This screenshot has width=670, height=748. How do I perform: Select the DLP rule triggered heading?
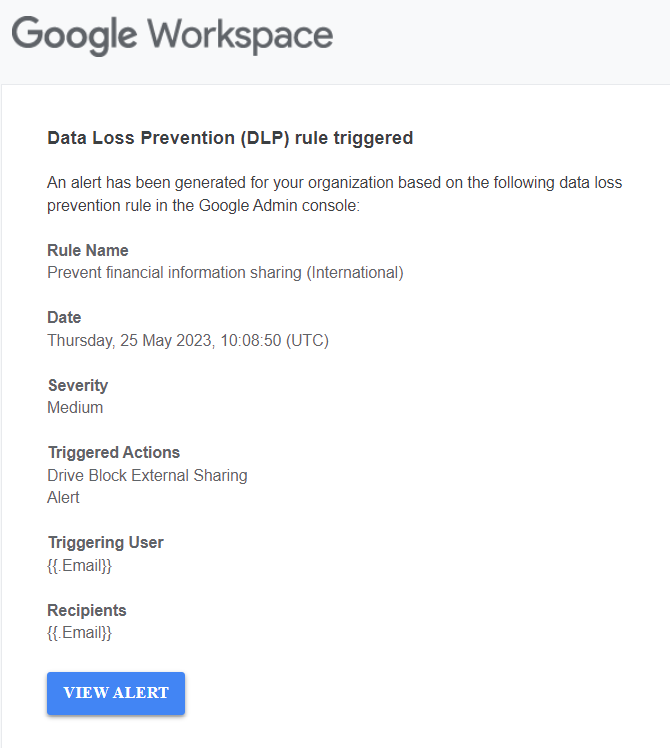point(230,138)
